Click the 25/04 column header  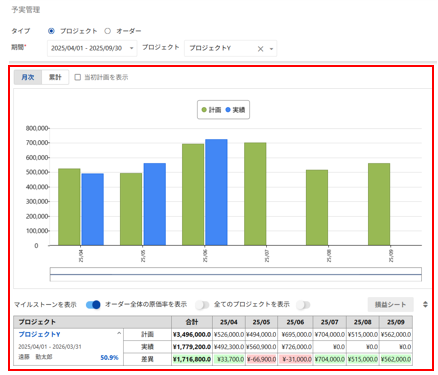pos(229,322)
